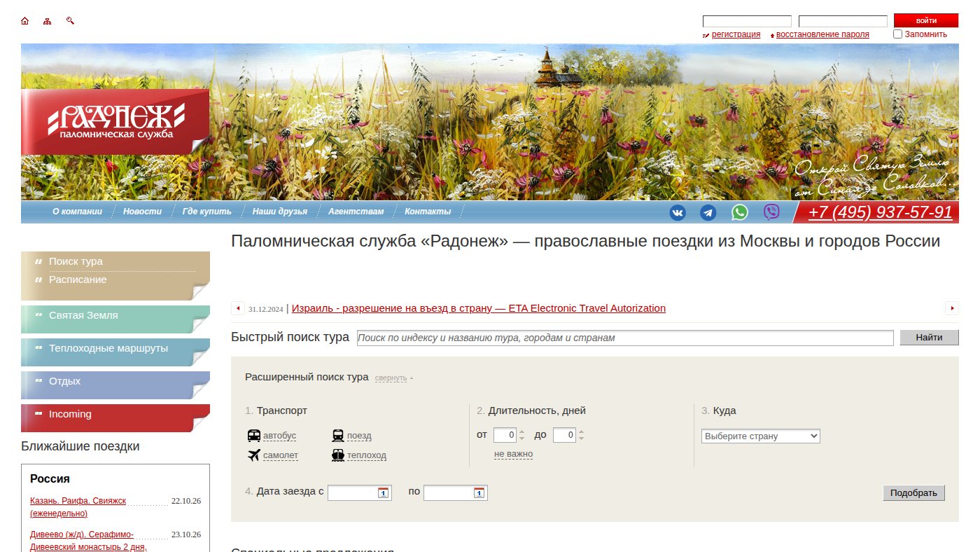
Task: Click the 'Найти' button
Action: pyautogui.click(x=929, y=338)
